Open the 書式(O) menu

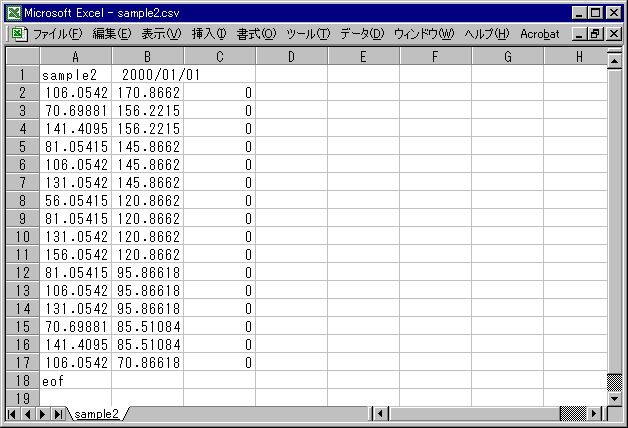256,34
